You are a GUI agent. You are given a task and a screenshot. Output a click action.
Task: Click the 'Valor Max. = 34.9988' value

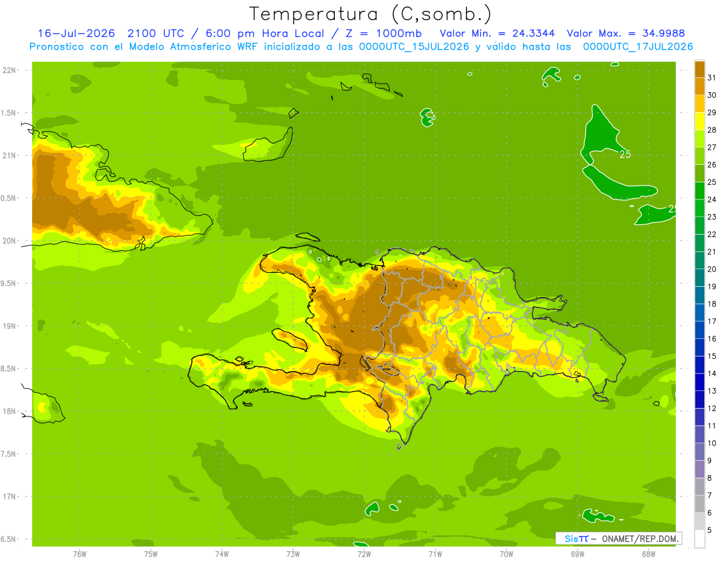625,33
